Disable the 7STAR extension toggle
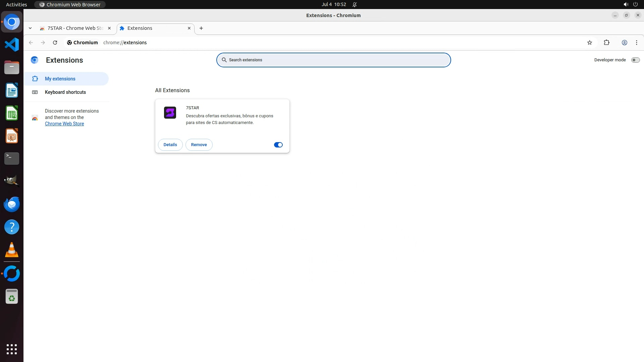 pyautogui.click(x=278, y=145)
